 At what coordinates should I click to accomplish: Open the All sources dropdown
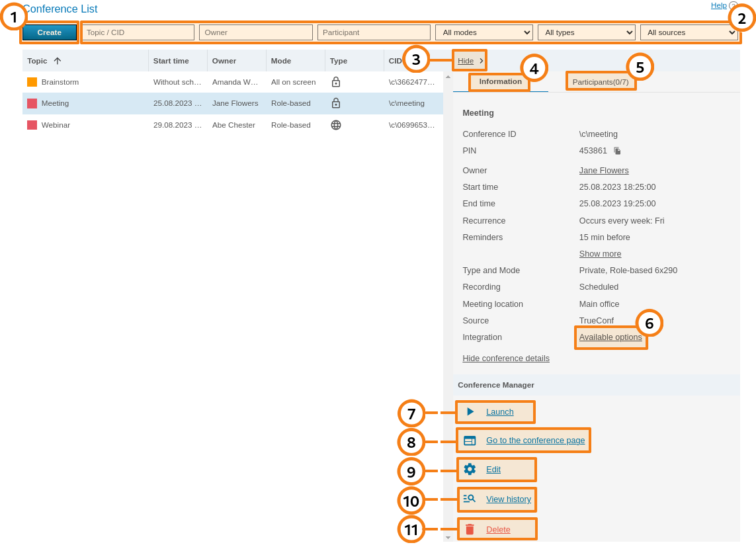tap(689, 32)
